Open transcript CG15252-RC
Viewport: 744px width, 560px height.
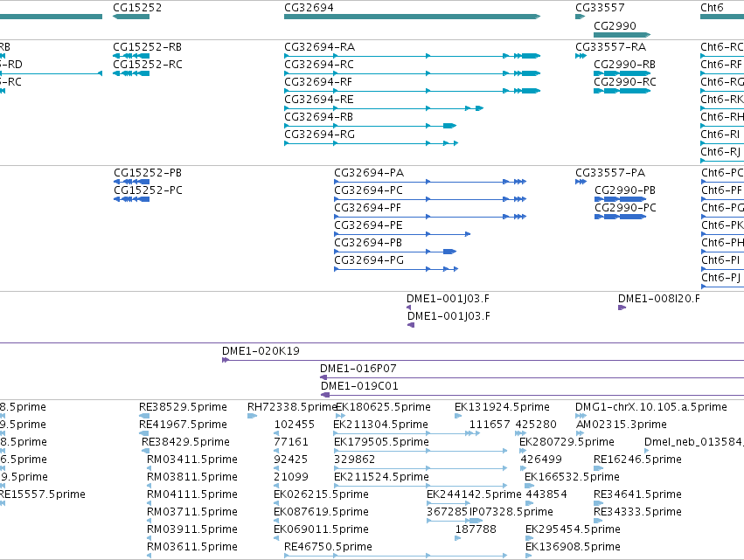(x=148, y=65)
